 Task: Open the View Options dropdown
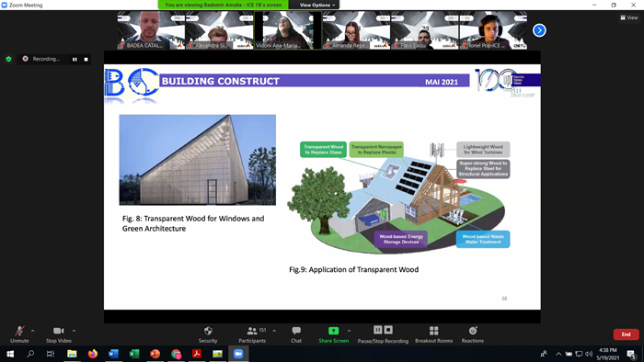click(317, 5)
